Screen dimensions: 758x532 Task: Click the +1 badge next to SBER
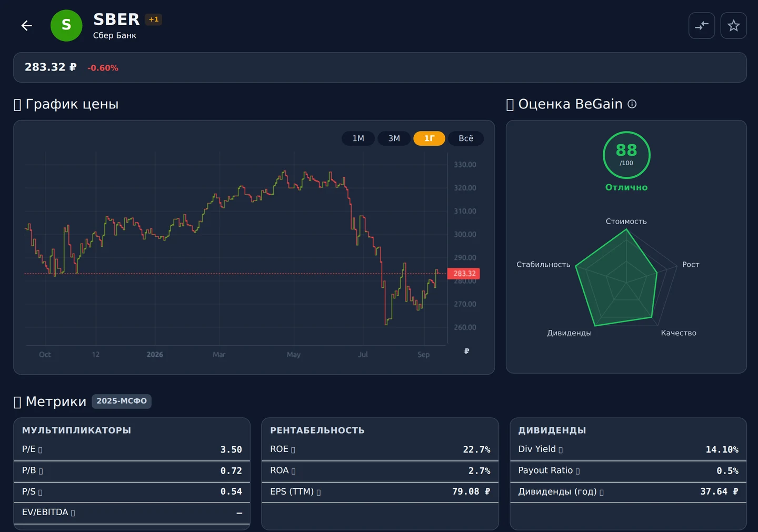click(x=154, y=19)
